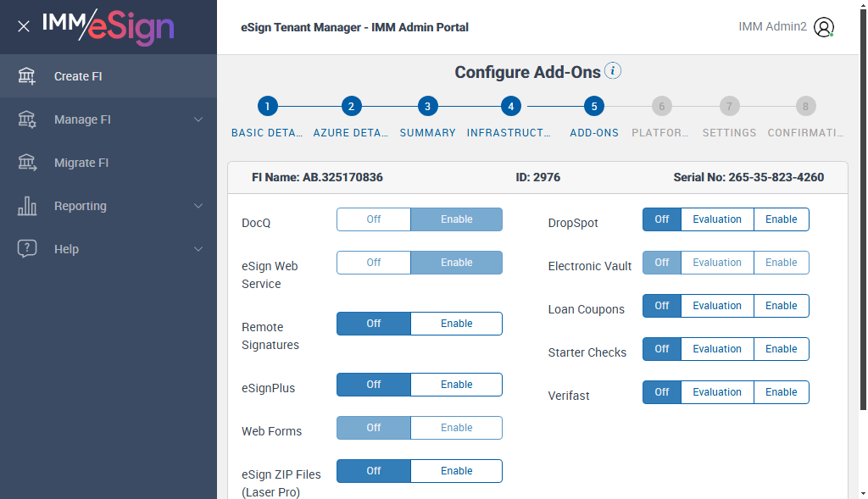Open the IMM Admin2 user profile icon

823,27
